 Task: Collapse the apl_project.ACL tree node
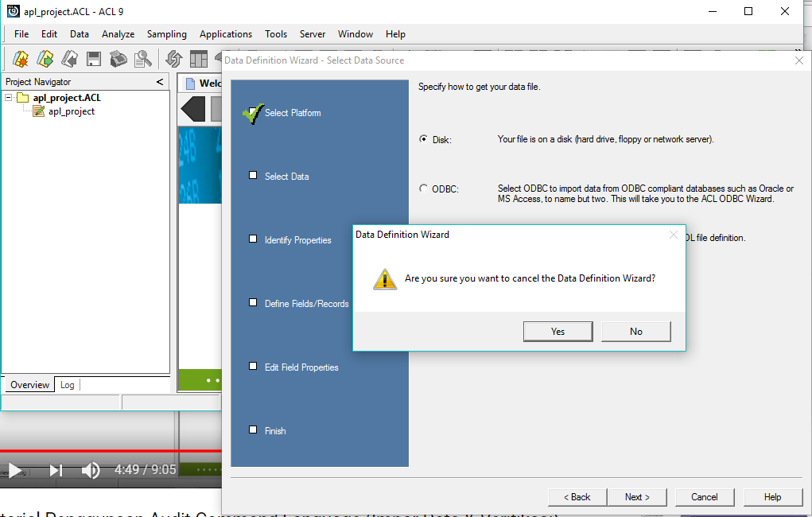tap(8, 97)
